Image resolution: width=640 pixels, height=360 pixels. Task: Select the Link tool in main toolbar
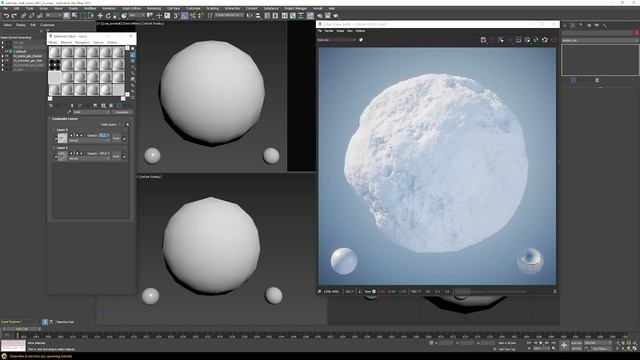[x=23, y=16]
